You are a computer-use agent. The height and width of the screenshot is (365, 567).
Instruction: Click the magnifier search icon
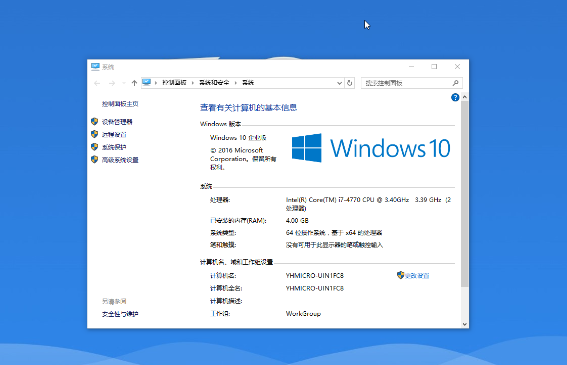456,83
